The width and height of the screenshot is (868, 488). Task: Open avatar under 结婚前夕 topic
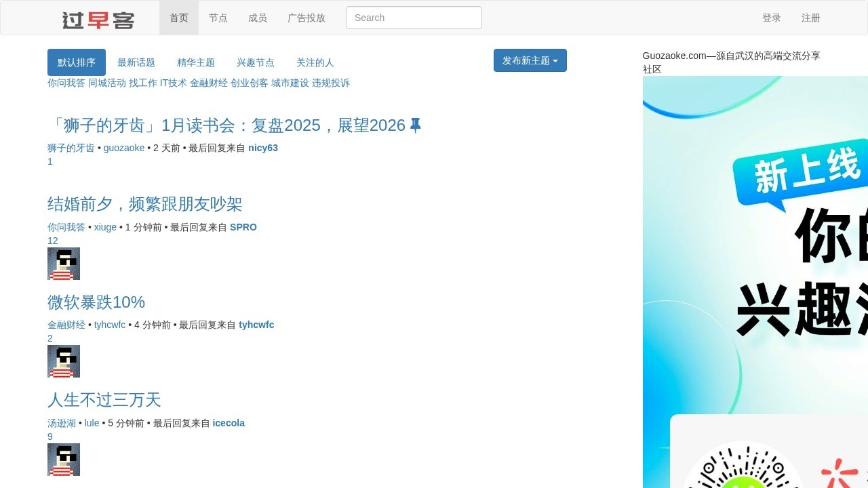pyautogui.click(x=64, y=264)
